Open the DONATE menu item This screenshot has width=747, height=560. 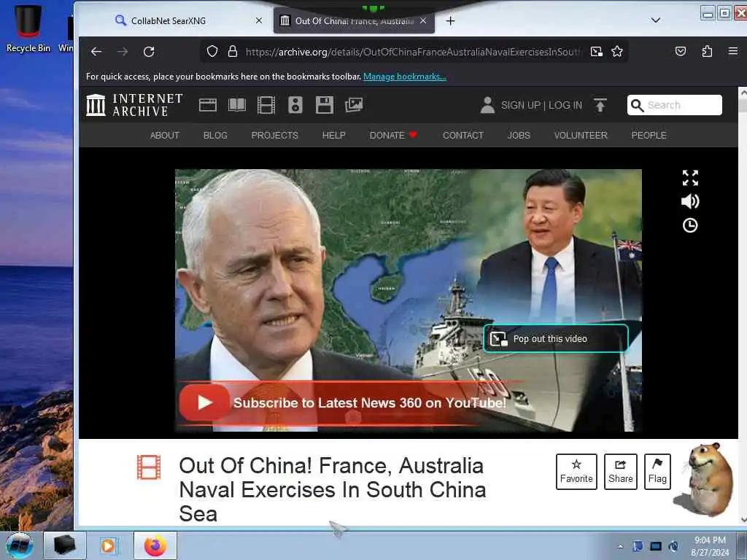393,135
